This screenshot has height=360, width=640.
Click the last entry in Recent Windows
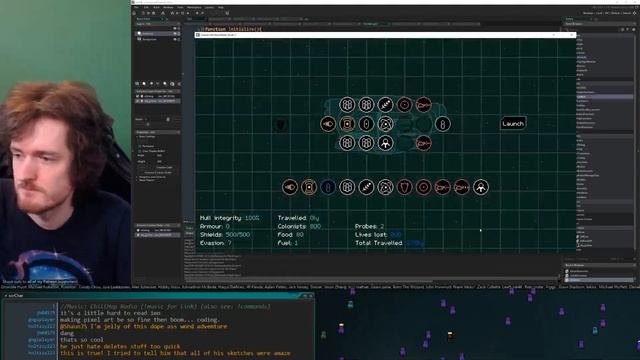pyautogui.click(x=599, y=280)
